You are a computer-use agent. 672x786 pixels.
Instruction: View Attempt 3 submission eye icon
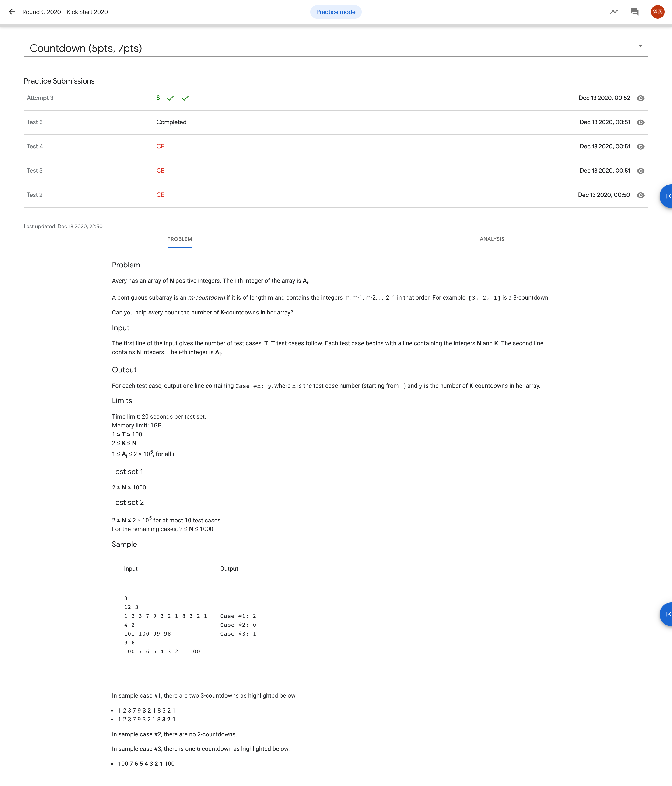pos(640,98)
